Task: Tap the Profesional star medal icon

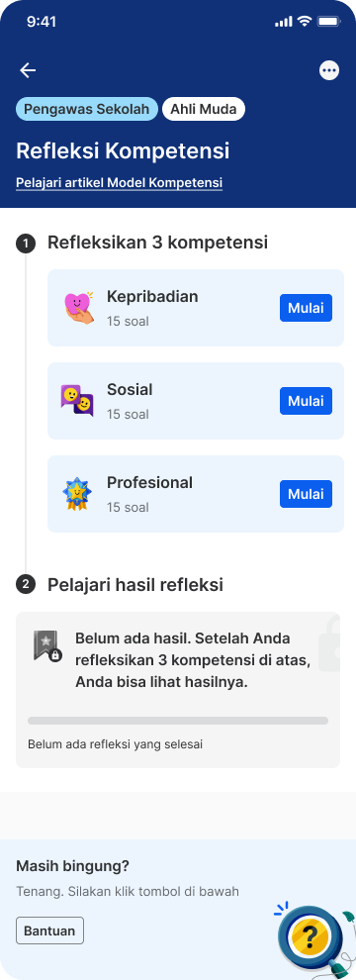Action: (77, 494)
